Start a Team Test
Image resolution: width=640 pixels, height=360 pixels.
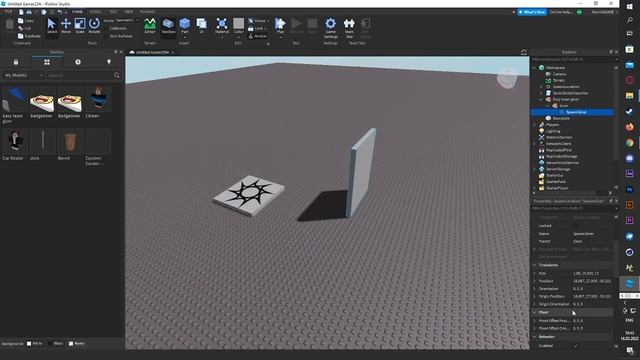point(349,28)
